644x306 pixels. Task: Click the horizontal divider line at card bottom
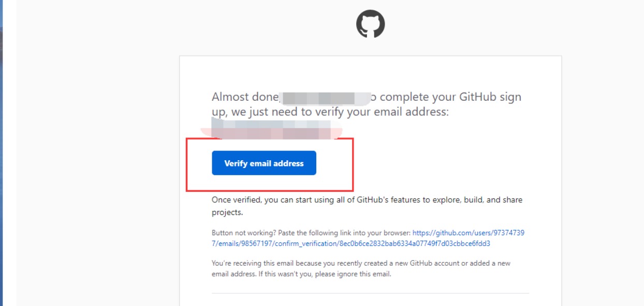(370, 293)
